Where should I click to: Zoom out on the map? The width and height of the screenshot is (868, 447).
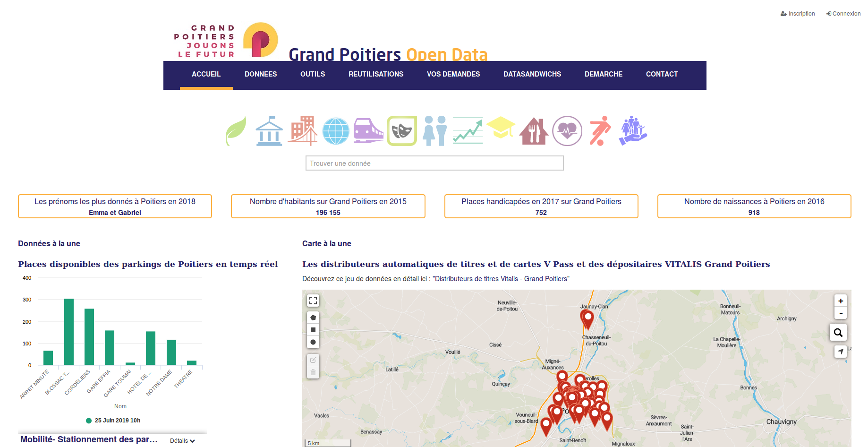click(841, 313)
